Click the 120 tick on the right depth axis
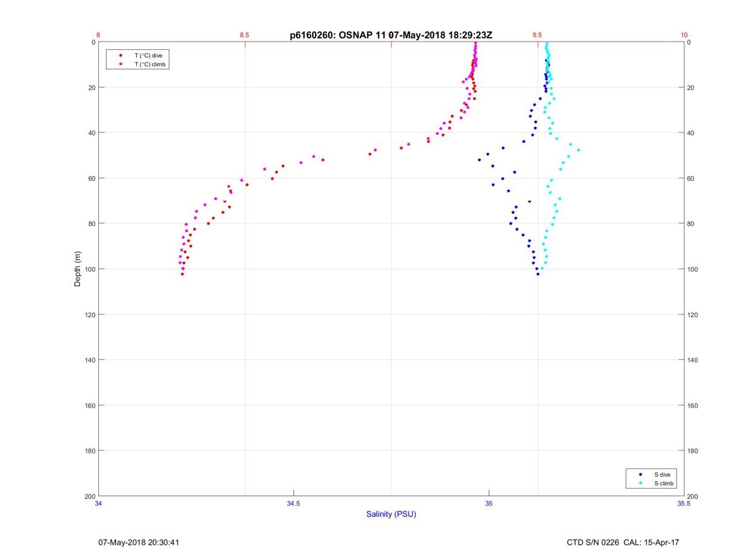Viewport: 756px width, 558px height. (x=693, y=315)
